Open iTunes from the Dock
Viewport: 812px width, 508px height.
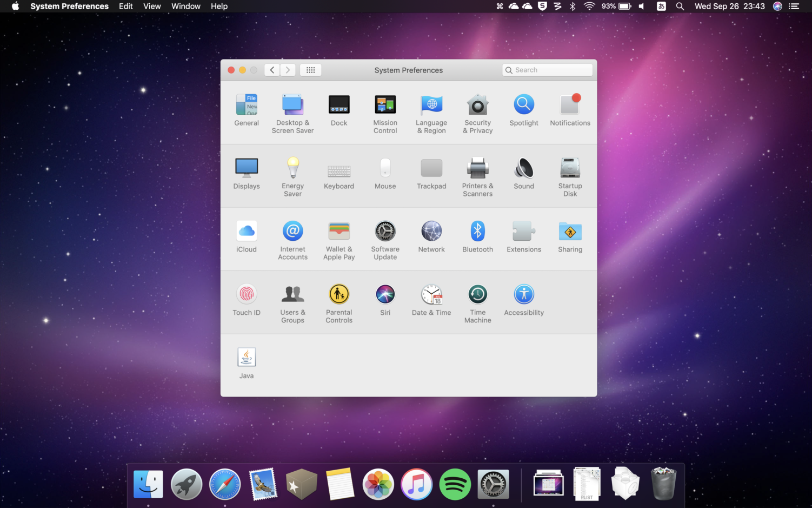[416, 484]
